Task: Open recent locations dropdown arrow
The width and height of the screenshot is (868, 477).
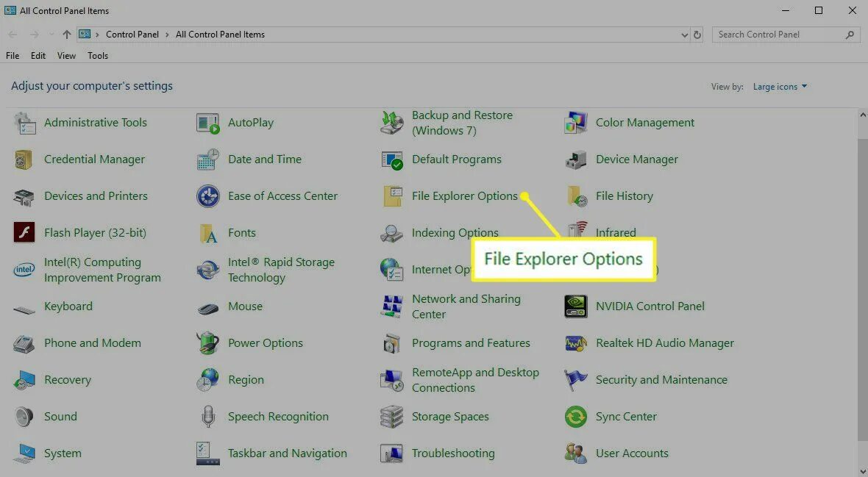Action: tap(51, 35)
